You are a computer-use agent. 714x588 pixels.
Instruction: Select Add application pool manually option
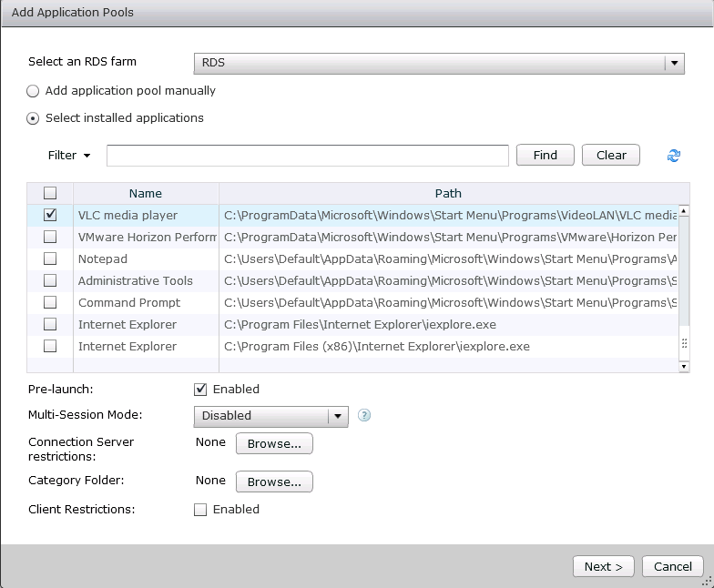coord(34,91)
